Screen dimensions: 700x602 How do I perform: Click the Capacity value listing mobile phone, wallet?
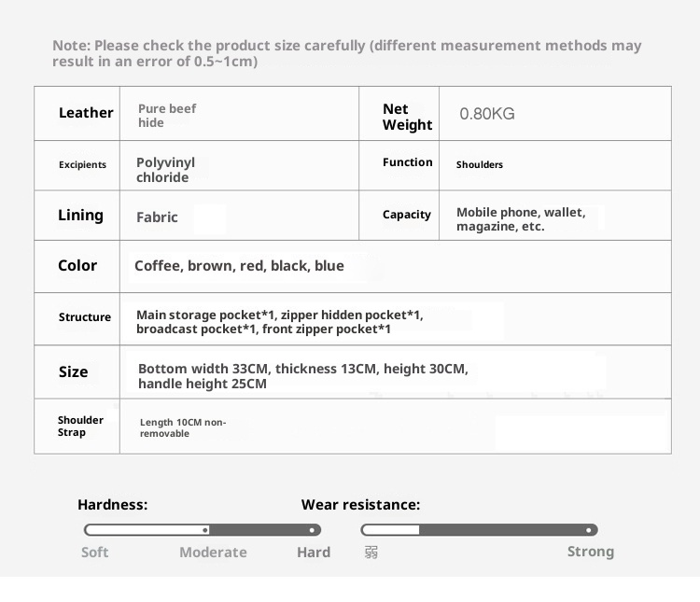(520, 219)
